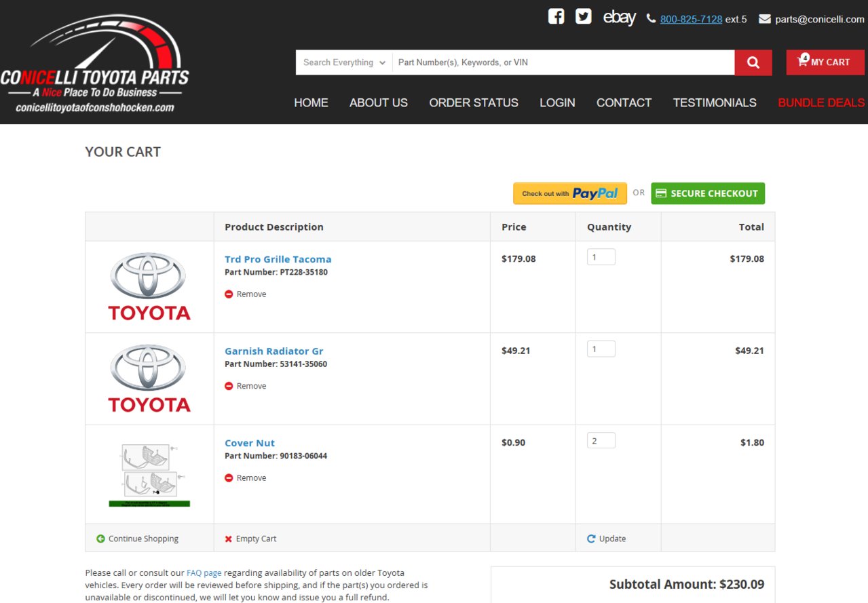Image resolution: width=868 pixels, height=603 pixels.
Task: Edit quantity field for Cover Nut
Action: pos(601,441)
